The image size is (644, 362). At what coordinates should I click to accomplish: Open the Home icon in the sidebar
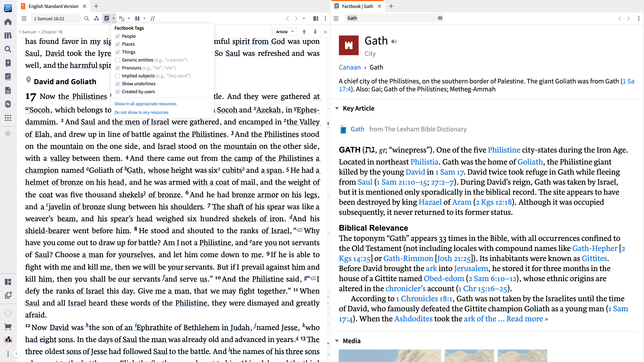tap(8, 22)
